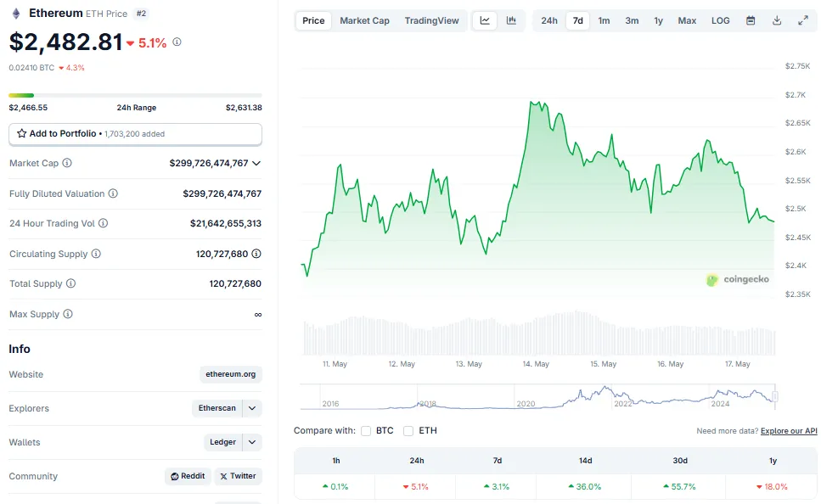
Task: Open info icon beside 120,727,680 circulating value
Action: pos(256,254)
